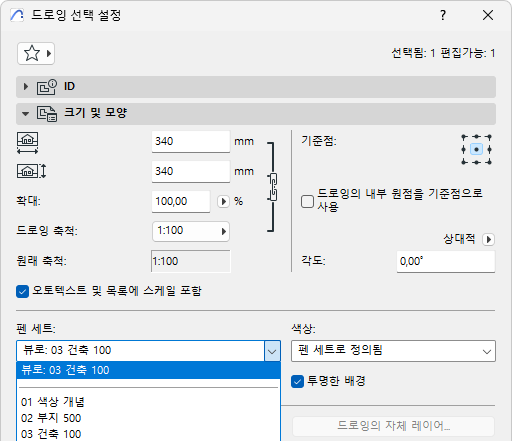Image resolution: width=512 pixels, height=441 pixels.
Task: Click the Archicad logo in title bar
Action: pyautogui.click(x=17, y=15)
